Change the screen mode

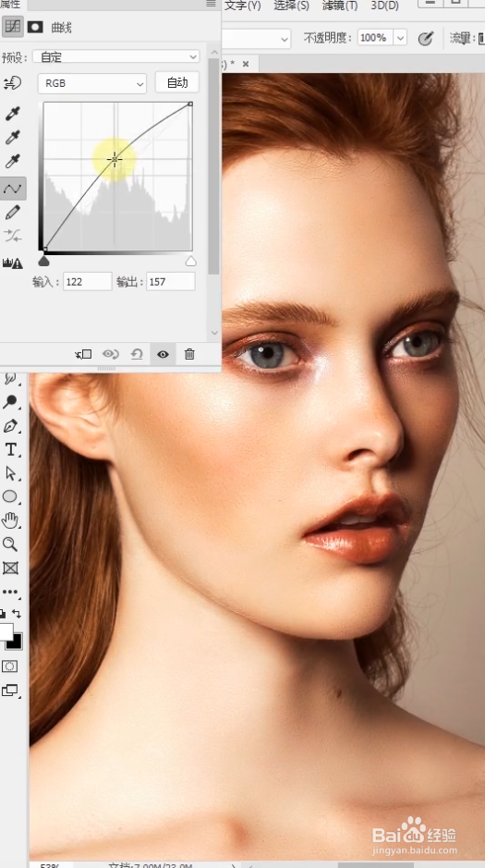pyautogui.click(x=10, y=691)
